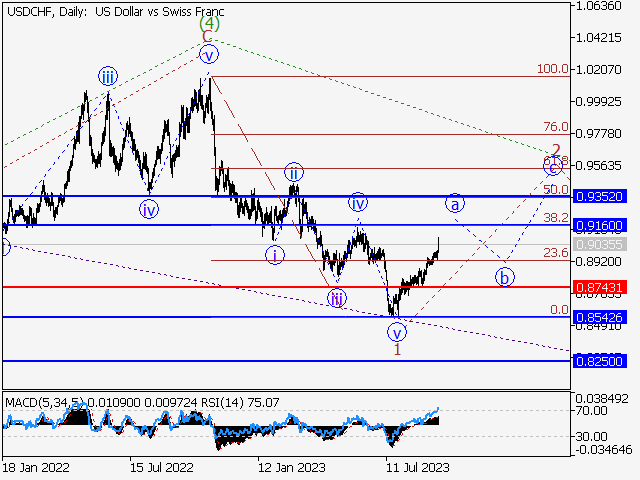Click the 'RSI(14) 75.07' indicator readout
Screen dimensions: 640x480
[240, 403]
